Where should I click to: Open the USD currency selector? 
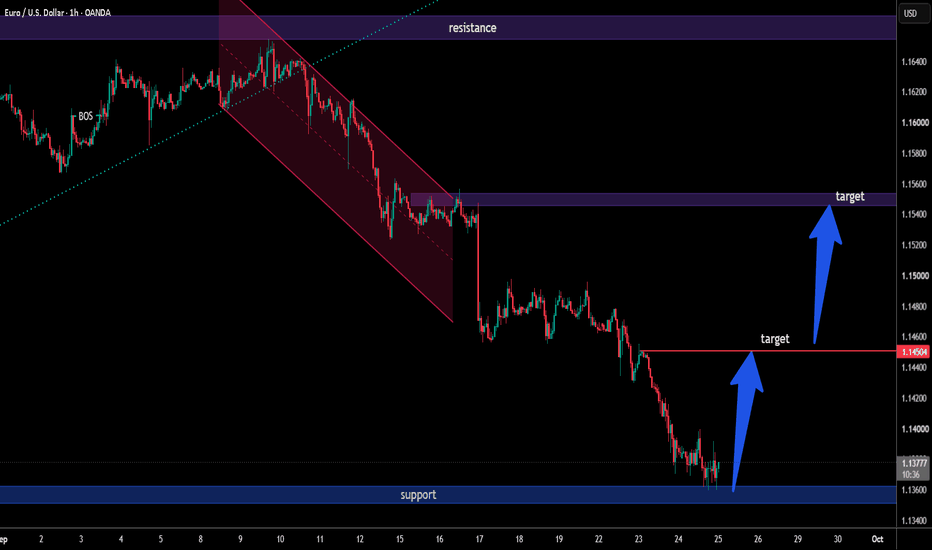click(911, 13)
